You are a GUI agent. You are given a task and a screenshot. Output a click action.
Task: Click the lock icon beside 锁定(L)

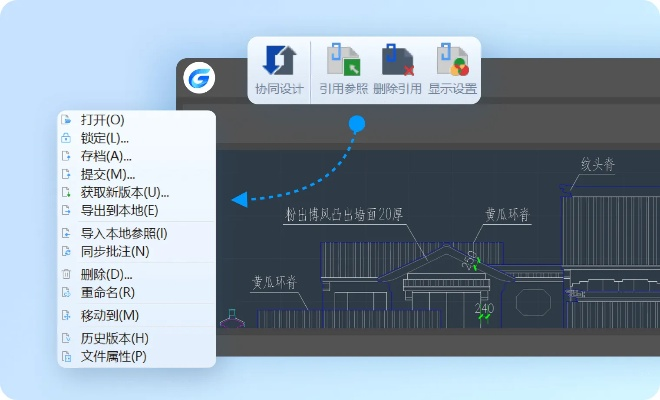[x=67, y=138]
